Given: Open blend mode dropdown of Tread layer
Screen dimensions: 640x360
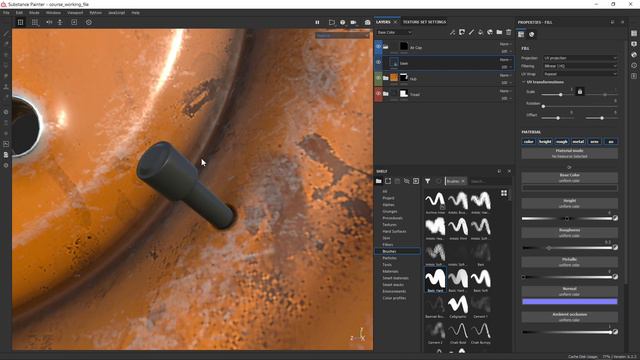Looking at the screenshot, I should (x=505, y=91).
